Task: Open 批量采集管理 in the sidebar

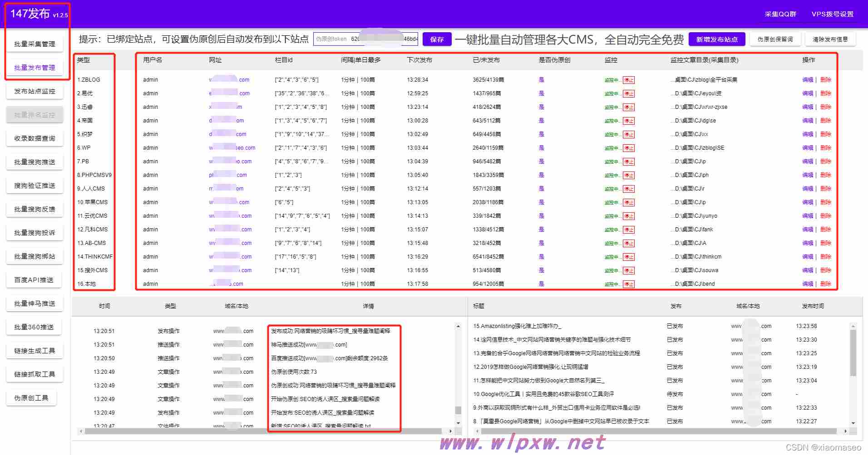Action: pyautogui.click(x=35, y=44)
